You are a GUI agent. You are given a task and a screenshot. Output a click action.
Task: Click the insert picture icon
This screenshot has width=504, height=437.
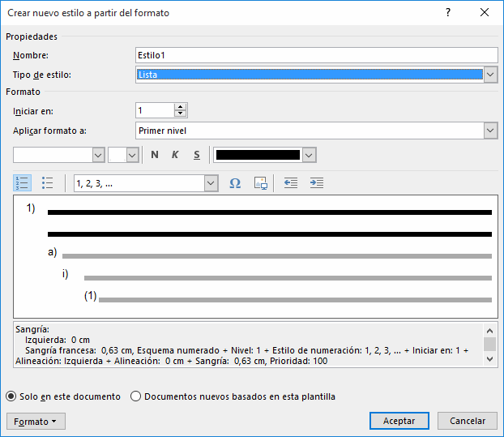[260, 183]
